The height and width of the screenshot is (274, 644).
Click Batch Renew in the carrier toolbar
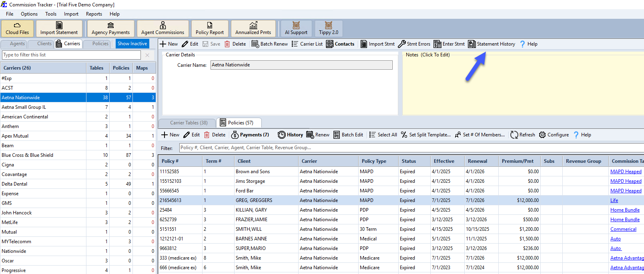[270, 44]
